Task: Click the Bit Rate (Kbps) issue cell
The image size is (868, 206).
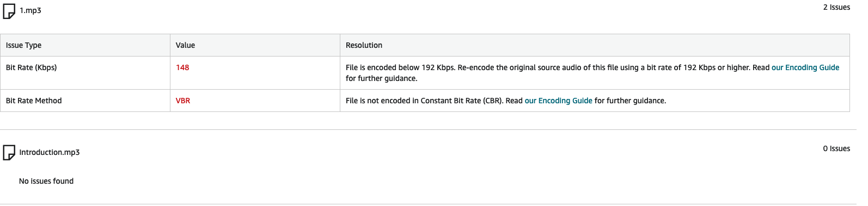Action: 85,73
